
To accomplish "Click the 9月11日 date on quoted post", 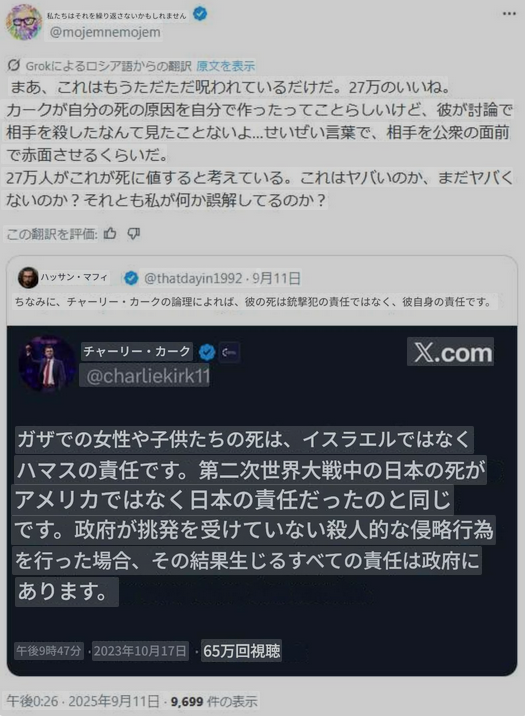I will coord(276,278).
